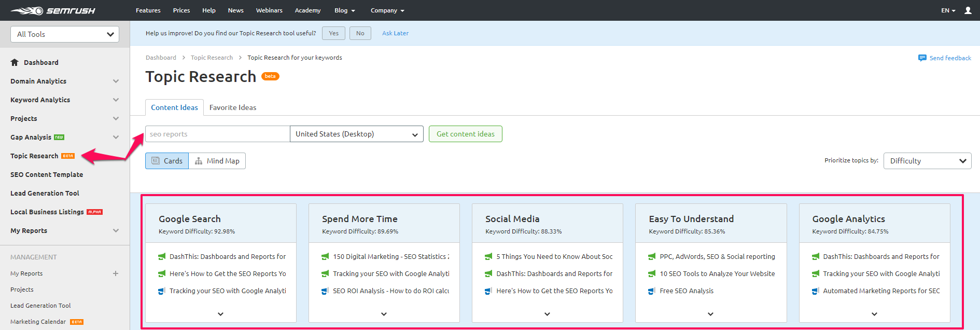Viewport: 980px width, 330px height.
Task: Go to Topic Research via breadcrumb
Action: point(212,58)
